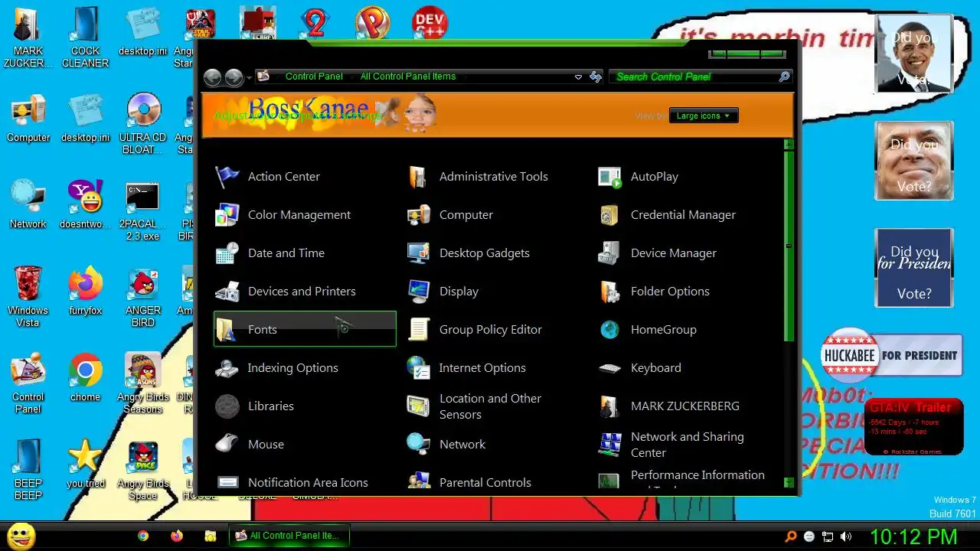Select the chome desktop shortcut

click(85, 377)
